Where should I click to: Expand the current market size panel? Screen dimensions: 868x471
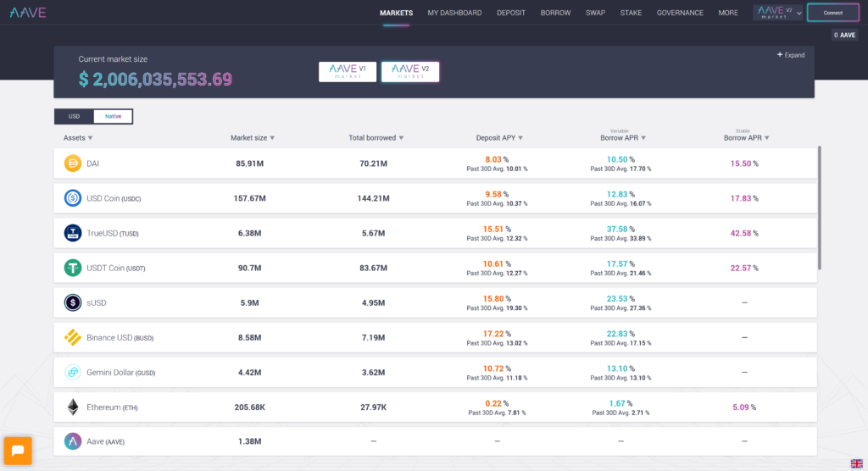tap(791, 55)
